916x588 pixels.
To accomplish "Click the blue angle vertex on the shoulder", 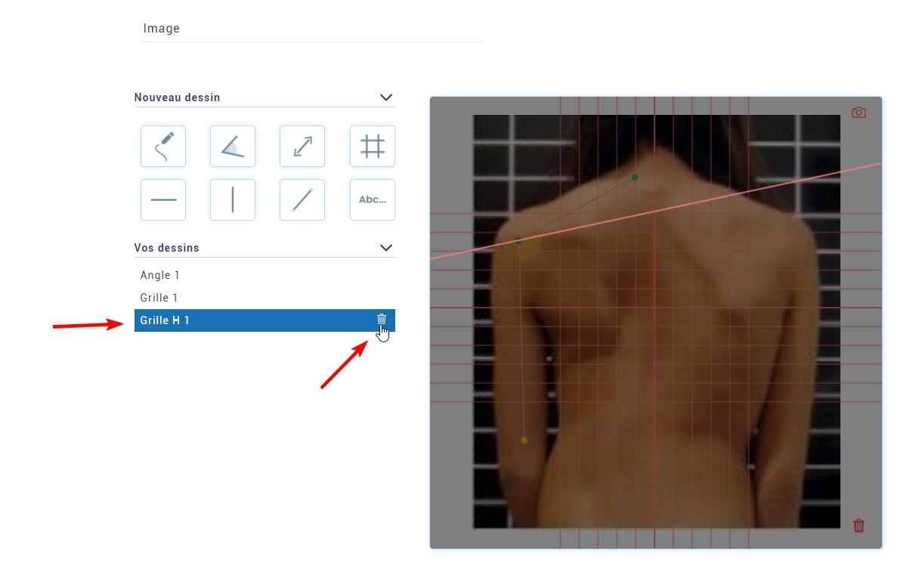I will [518, 241].
